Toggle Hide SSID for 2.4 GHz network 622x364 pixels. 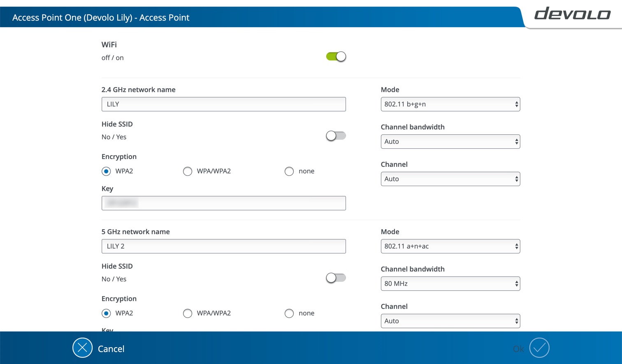tap(336, 136)
